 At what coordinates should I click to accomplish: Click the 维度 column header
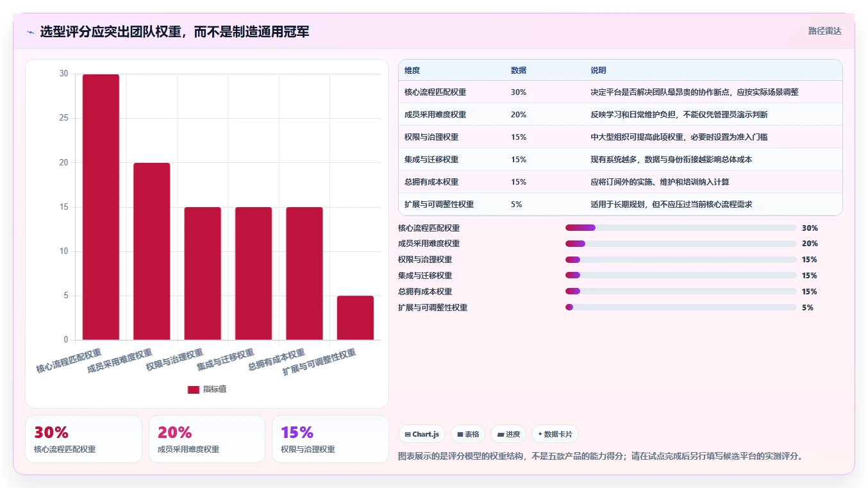(x=412, y=70)
